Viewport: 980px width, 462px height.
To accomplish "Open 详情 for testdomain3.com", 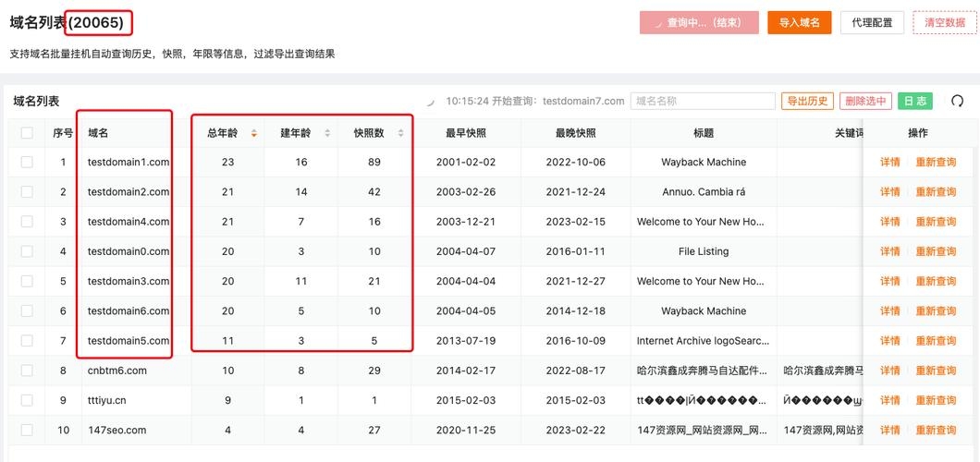I will (x=890, y=282).
